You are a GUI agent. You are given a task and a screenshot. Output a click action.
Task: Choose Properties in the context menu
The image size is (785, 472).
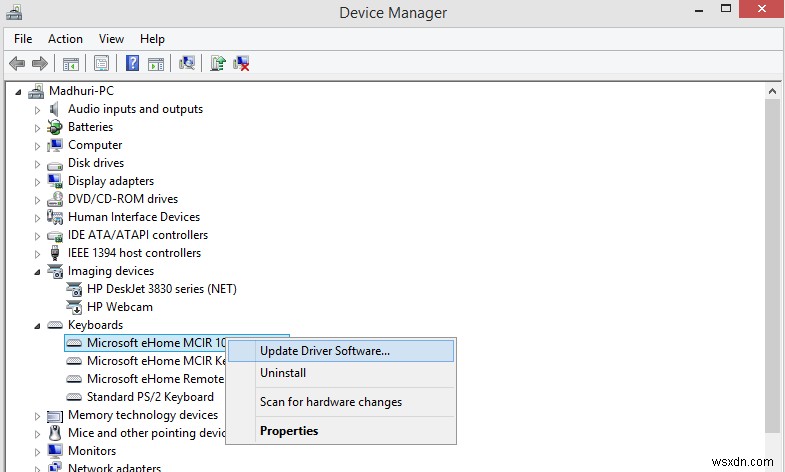click(x=289, y=431)
